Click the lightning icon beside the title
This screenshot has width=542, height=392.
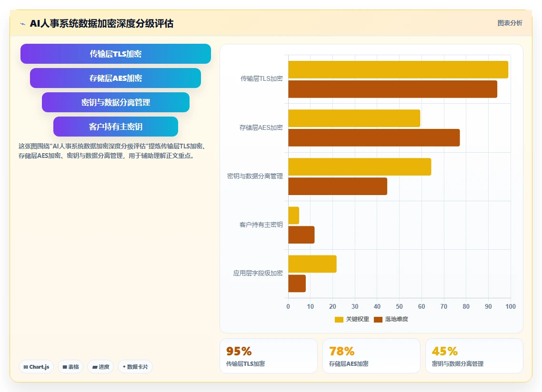click(23, 24)
